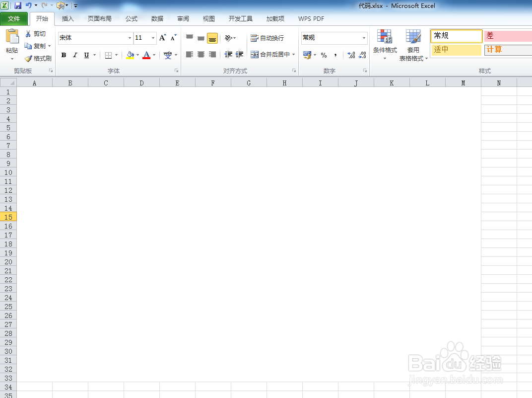This screenshot has height=398, width=532.
Task: Click the Undo icon
Action: click(28, 5)
